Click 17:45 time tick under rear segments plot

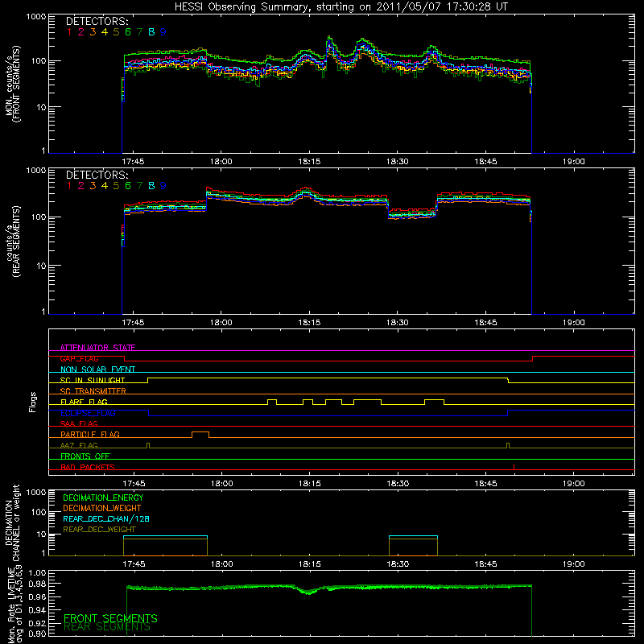pyautogui.click(x=133, y=323)
